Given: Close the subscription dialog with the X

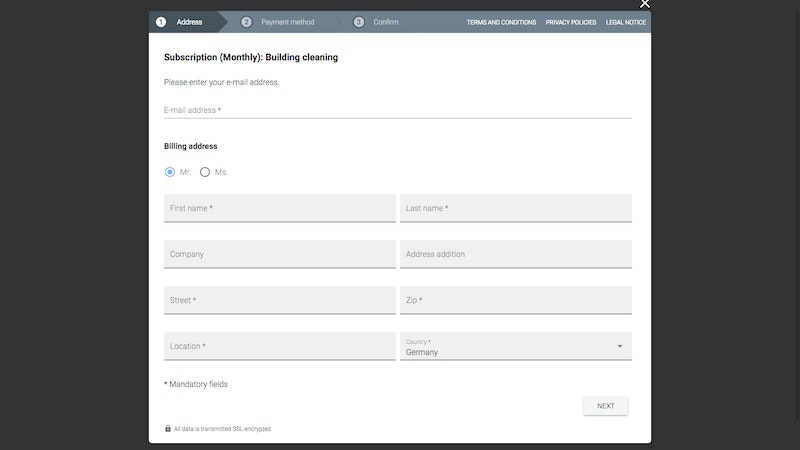Looking at the screenshot, I should (644, 4).
